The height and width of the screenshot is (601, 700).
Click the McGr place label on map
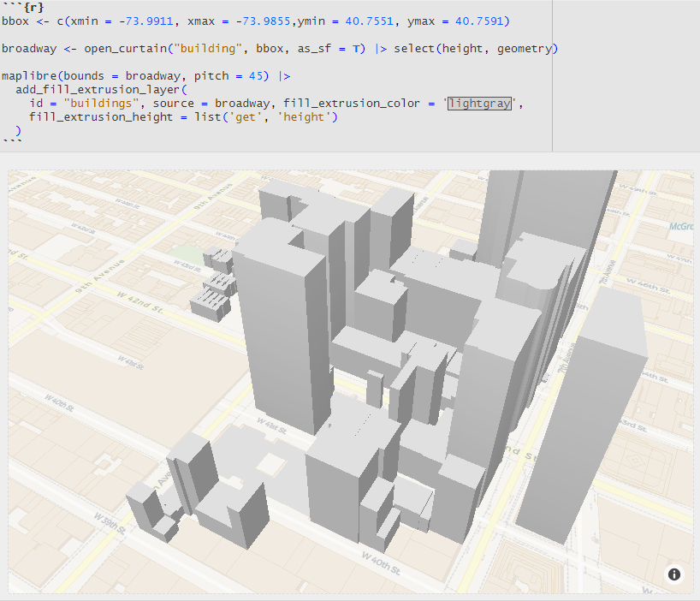tap(680, 227)
